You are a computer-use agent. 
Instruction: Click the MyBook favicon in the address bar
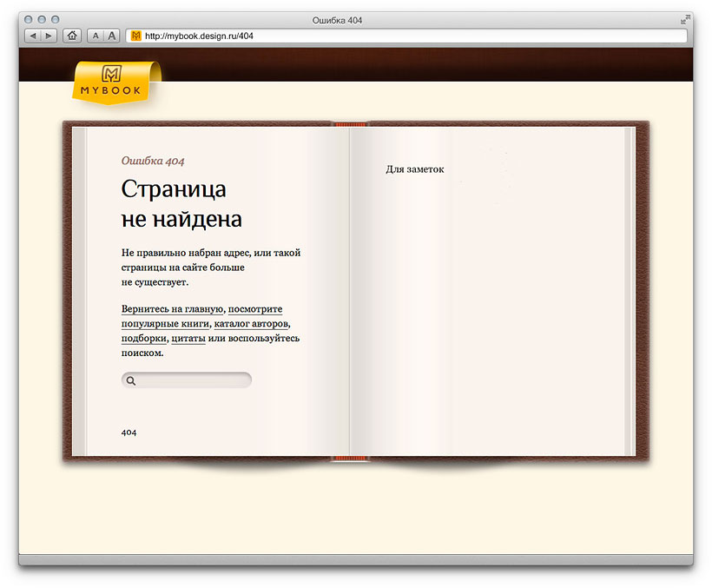coord(135,36)
